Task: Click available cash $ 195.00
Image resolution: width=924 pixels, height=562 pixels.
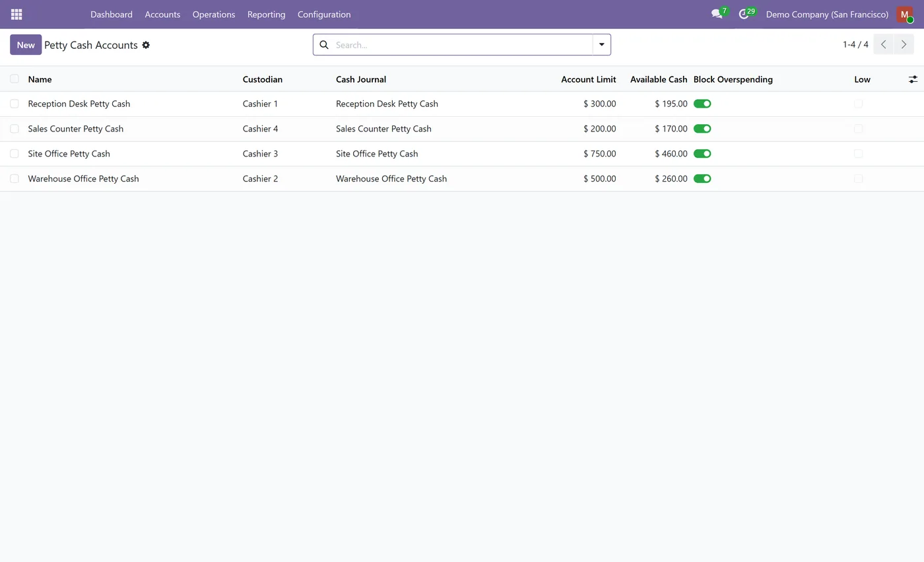Action: click(671, 104)
